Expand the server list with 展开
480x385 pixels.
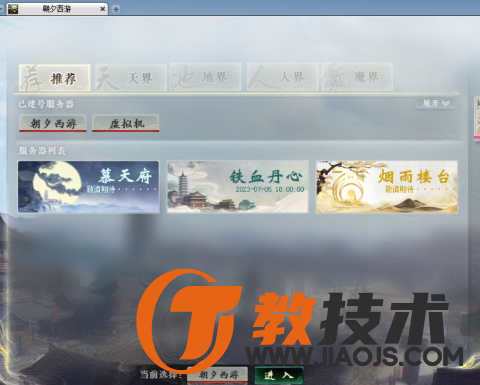click(436, 104)
